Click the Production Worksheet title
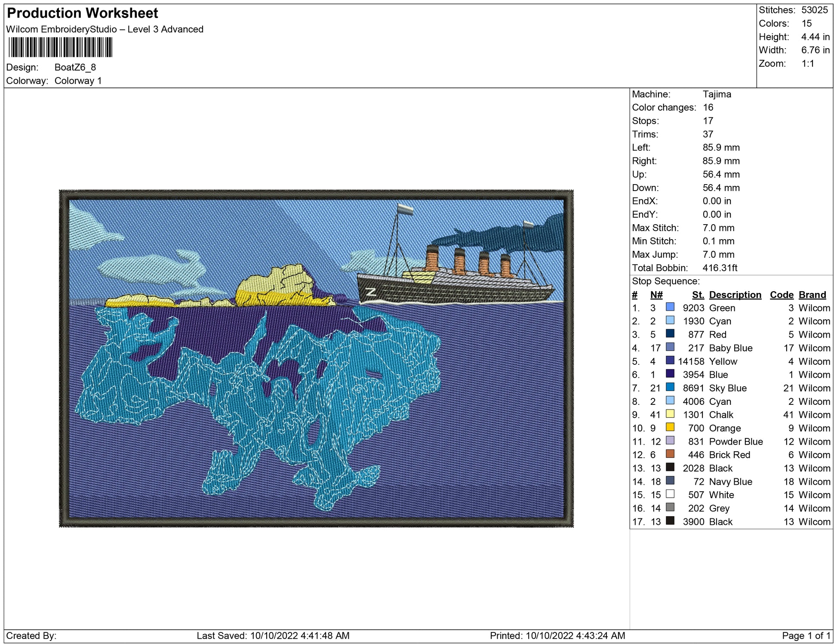 pos(83,13)
